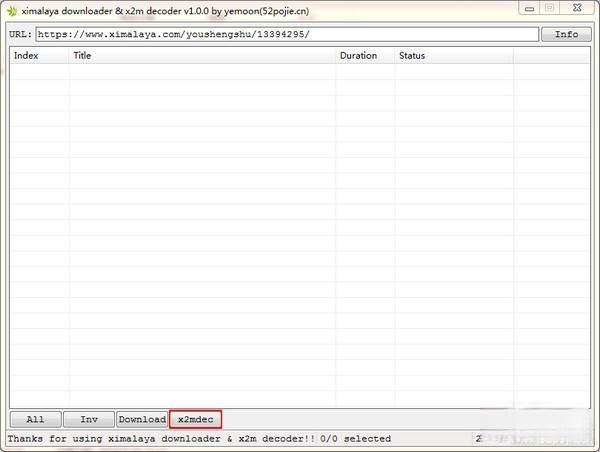
Task: Click the Info button next to URL
Action: [566, 34]
